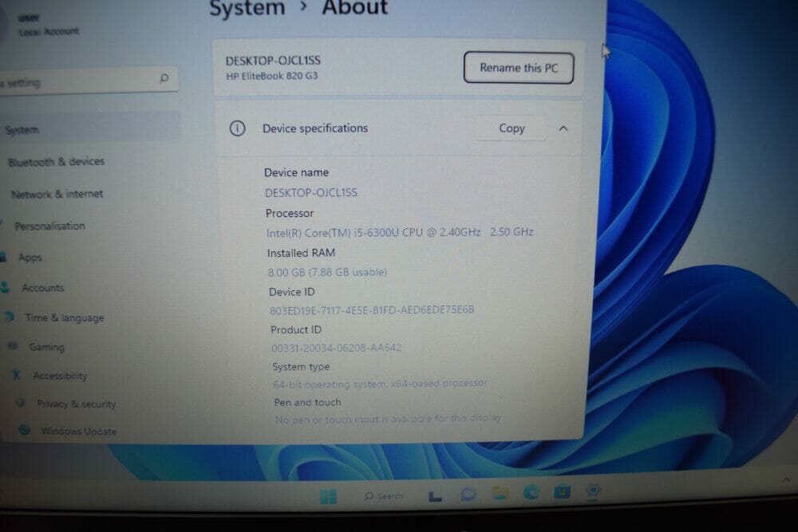
Task: Click the Windows Update icon in sidebar
Action: pyautogui.click(x=24, y=430)
